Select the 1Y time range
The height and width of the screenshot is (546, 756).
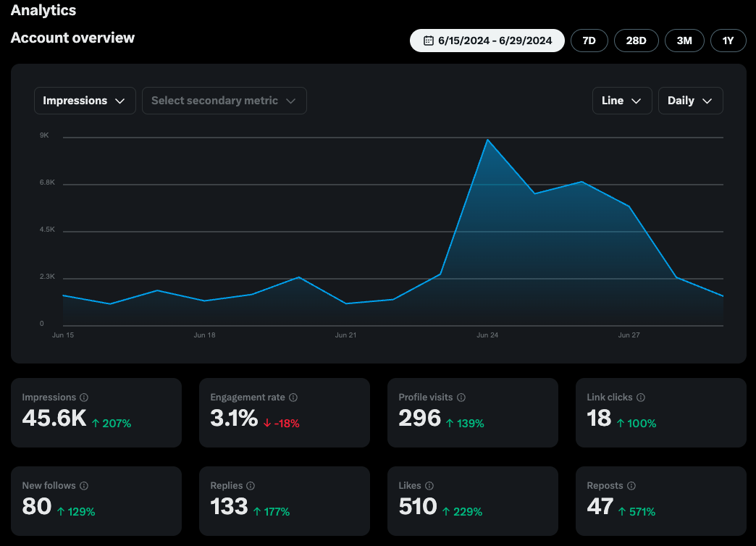728,41
